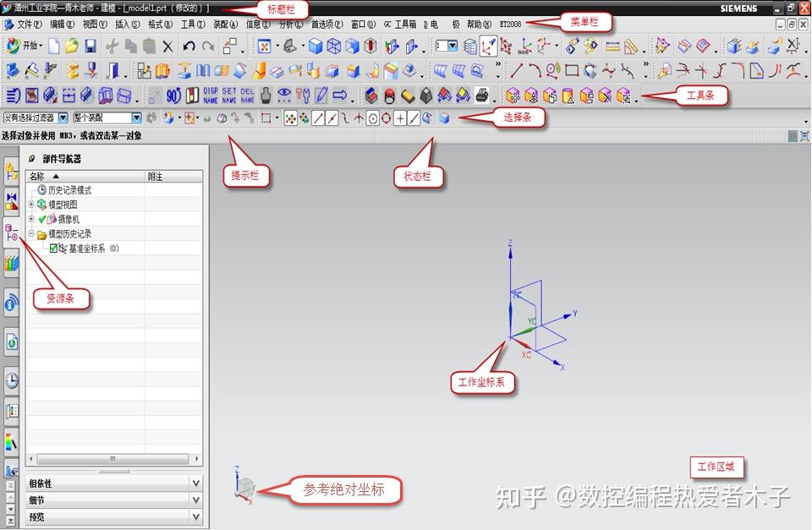Open the 首选项 (Preferences) menu
Screen dimensions: 812x530
coord(326,25)
